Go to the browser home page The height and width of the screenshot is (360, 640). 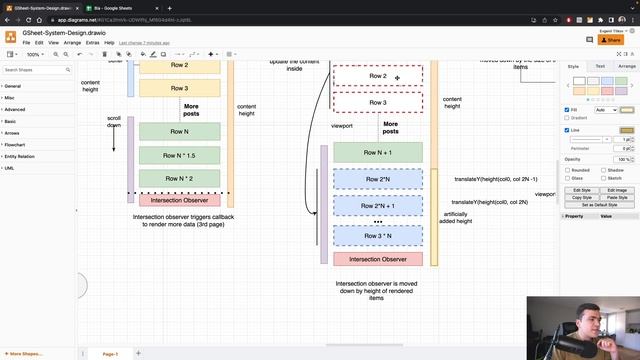39,20
